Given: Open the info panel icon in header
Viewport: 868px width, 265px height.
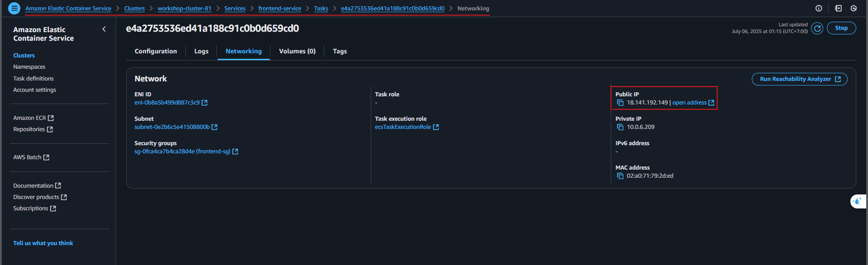Looking at the screenshot, I should (x=819, y=8).
